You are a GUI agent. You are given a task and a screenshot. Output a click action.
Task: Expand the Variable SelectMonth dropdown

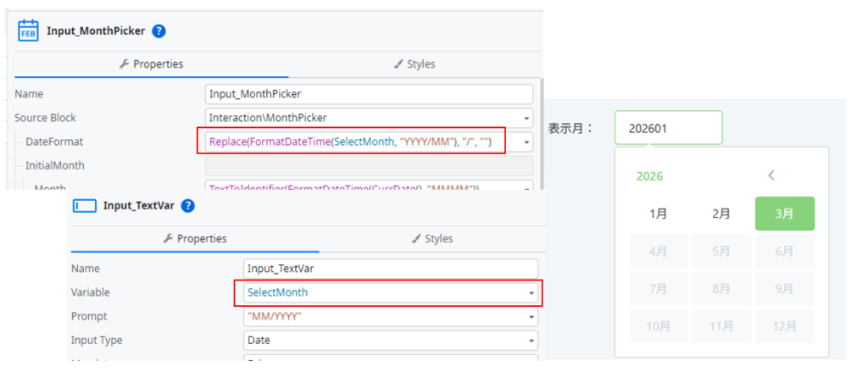531,292
